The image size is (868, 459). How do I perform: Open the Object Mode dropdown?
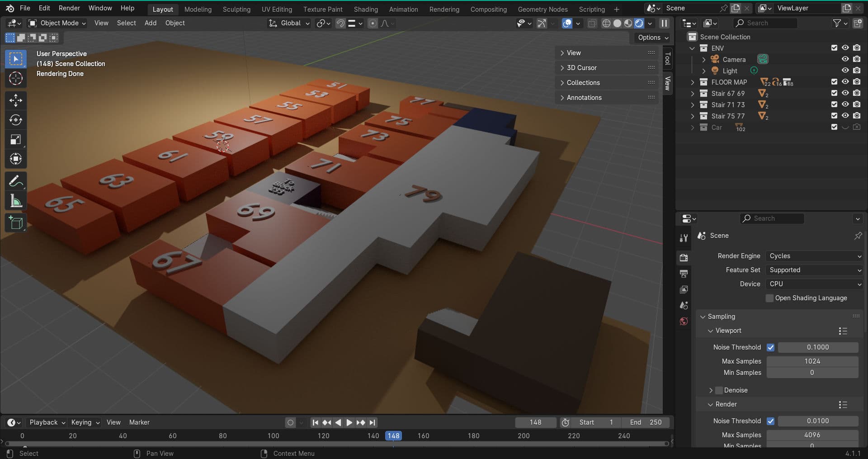57,23
